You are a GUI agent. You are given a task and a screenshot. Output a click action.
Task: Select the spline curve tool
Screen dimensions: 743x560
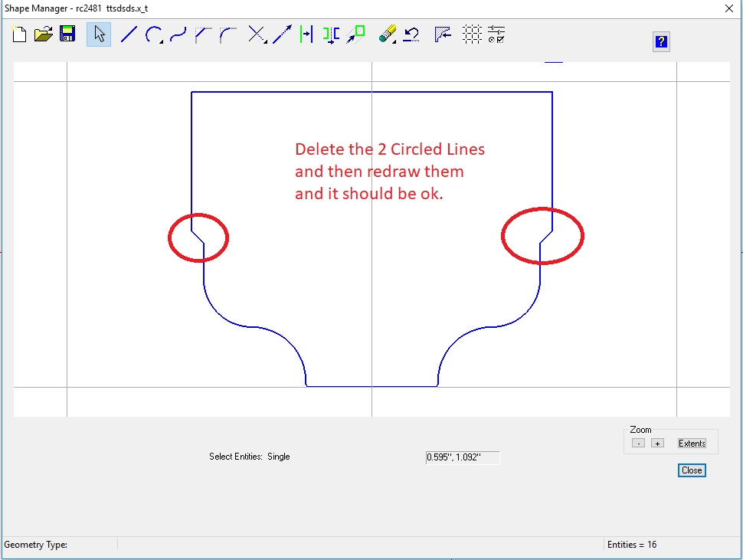click(178, 34)
